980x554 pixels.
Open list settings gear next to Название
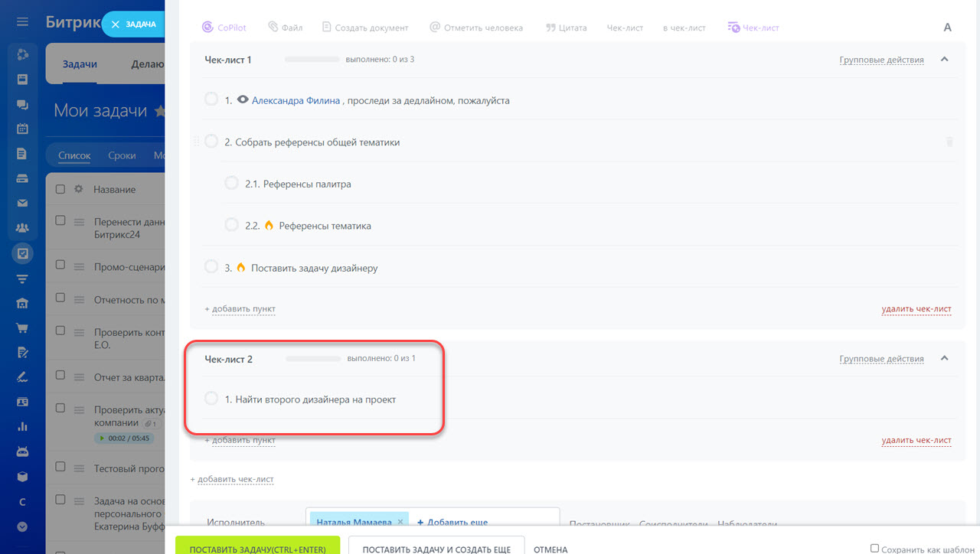(x=78, y=189)
